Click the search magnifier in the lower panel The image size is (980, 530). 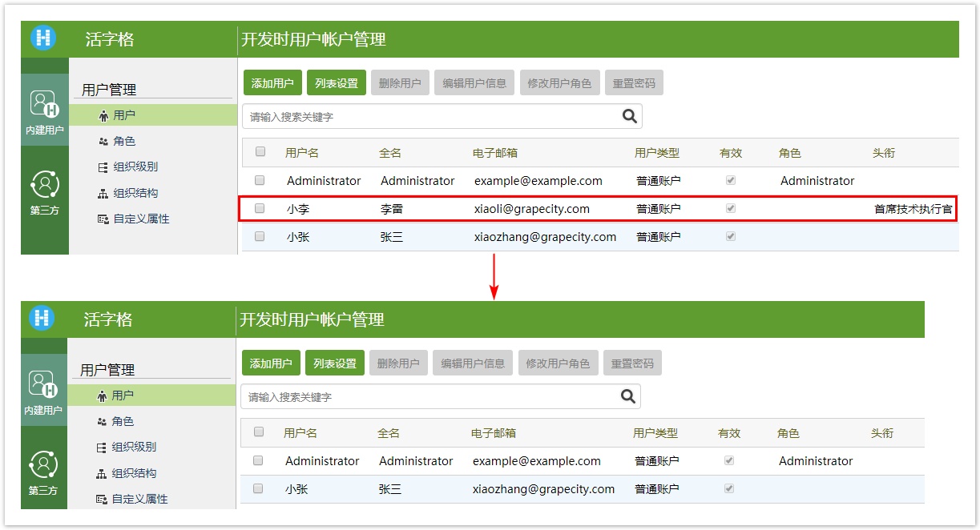click(628, 396)
